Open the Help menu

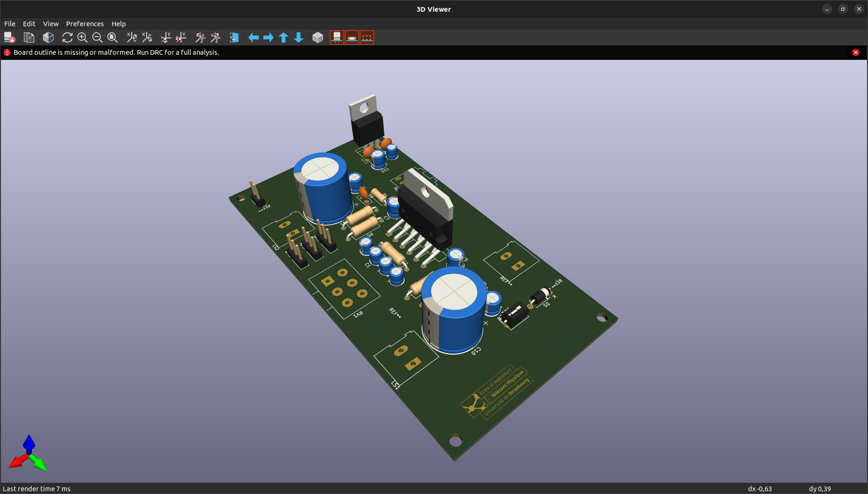point(119,24)
